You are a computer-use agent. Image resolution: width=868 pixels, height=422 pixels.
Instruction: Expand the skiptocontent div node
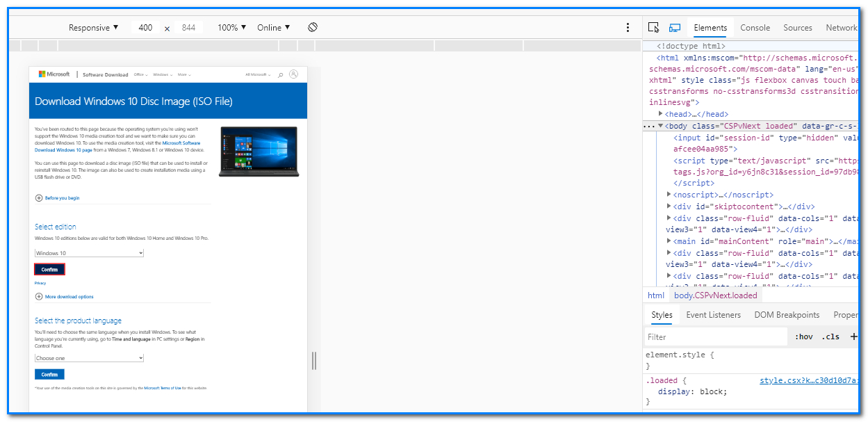pos(669,206)
